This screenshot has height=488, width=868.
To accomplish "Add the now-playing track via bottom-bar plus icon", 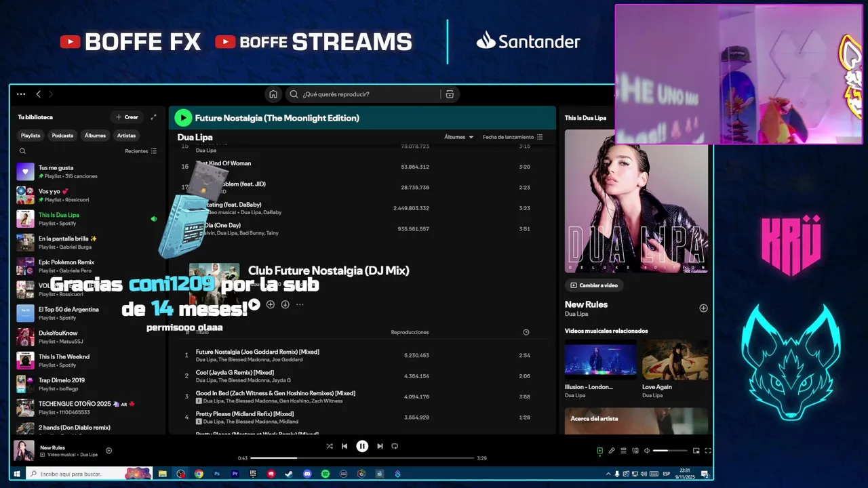I will [x=108, y=451].
